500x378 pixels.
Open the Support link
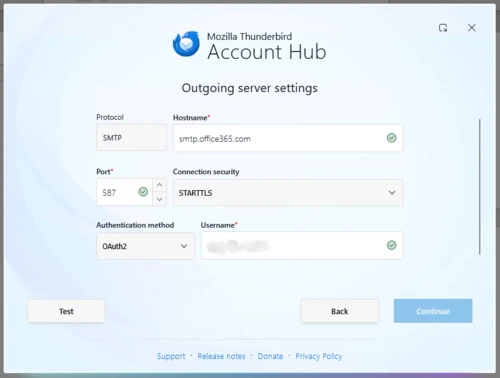pyautogui.click(x=171, y=356)
